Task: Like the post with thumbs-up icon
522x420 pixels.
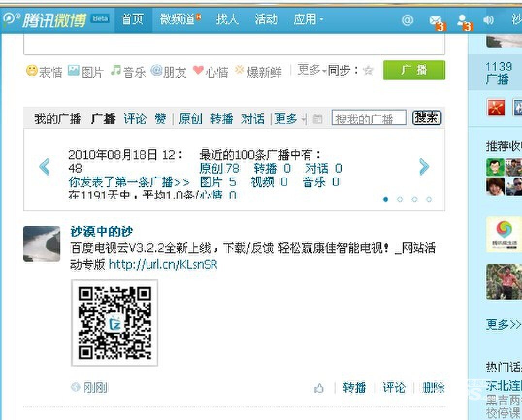Action: pos(319,388)
